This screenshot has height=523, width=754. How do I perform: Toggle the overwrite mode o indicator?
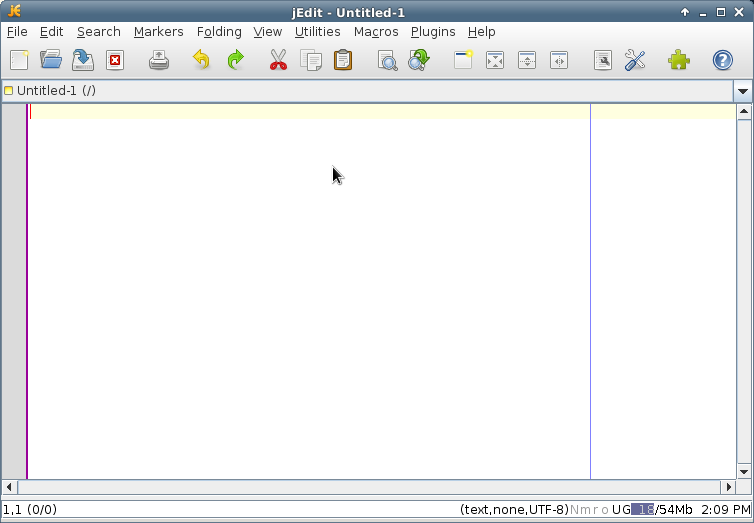coord(605,510)
